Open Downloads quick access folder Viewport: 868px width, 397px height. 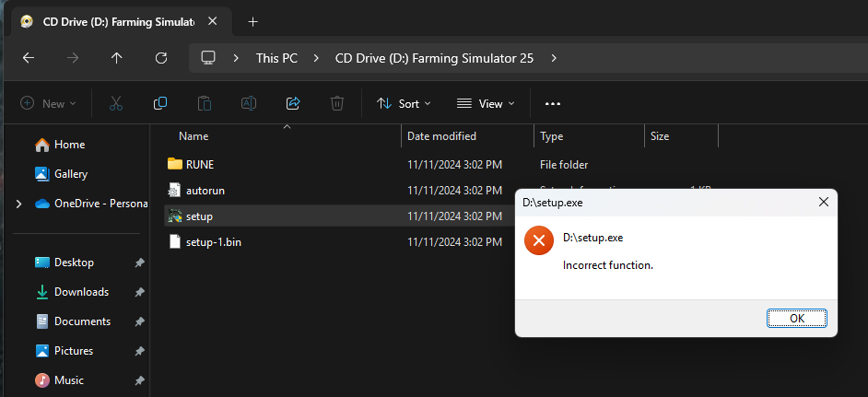(x=71, y=292)
